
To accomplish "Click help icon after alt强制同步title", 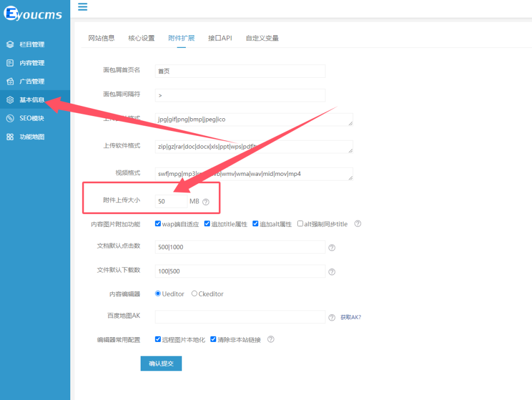I will [358, 224].
